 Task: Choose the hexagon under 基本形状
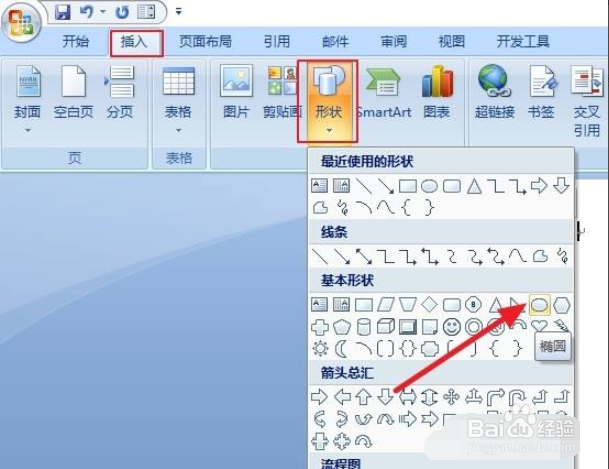(562, 305)
